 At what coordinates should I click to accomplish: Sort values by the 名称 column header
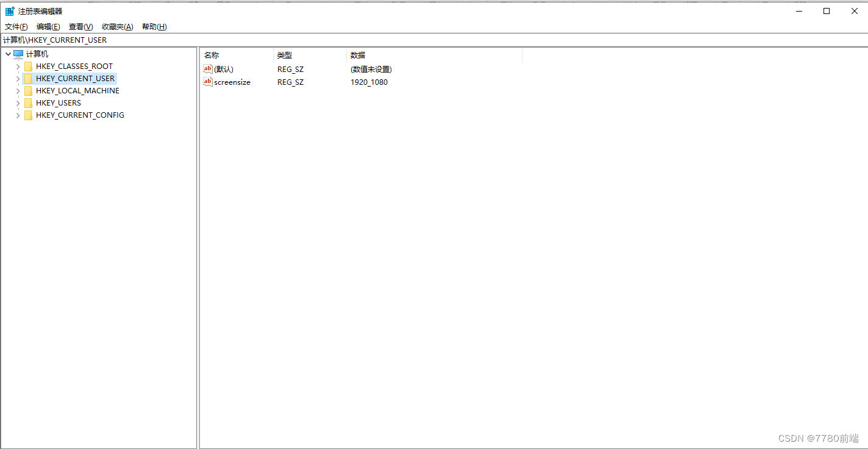(237, 56)
